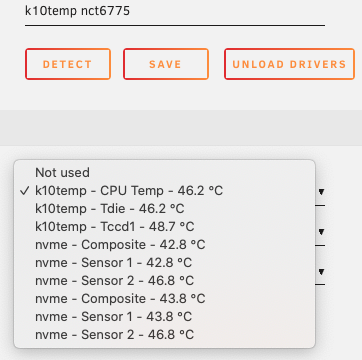Click the UNLOAD DRIVERS button

point(289,64)
